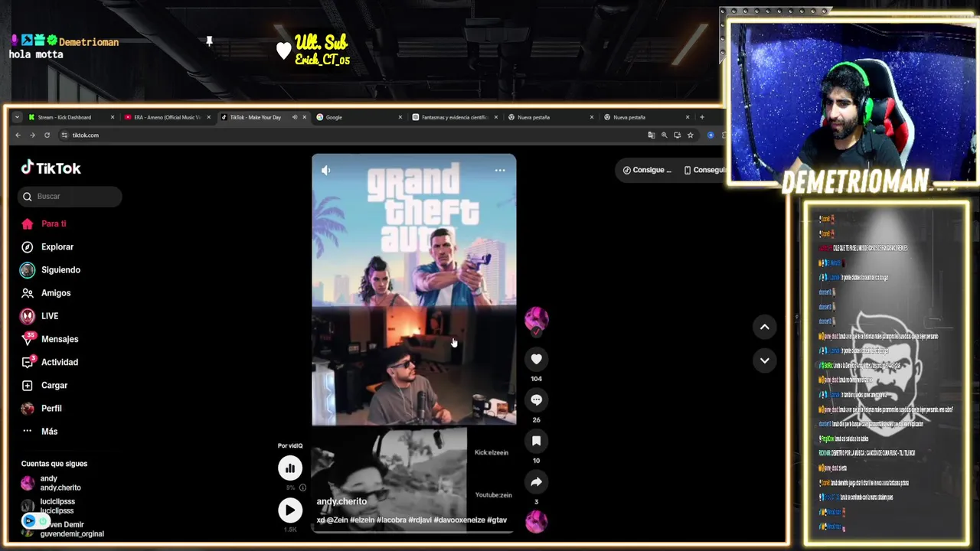Switch to the Google tab
This screenshot has height=551, width=980.
[x=358, y=117]
